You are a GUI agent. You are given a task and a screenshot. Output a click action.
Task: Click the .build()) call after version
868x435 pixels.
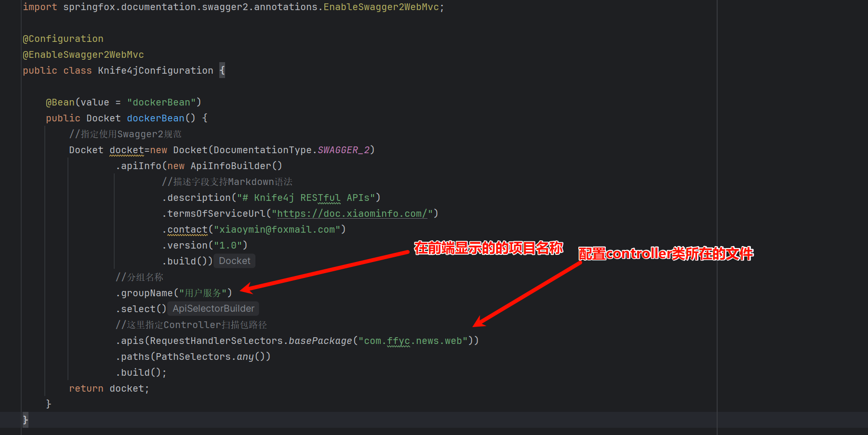[187, 261]
